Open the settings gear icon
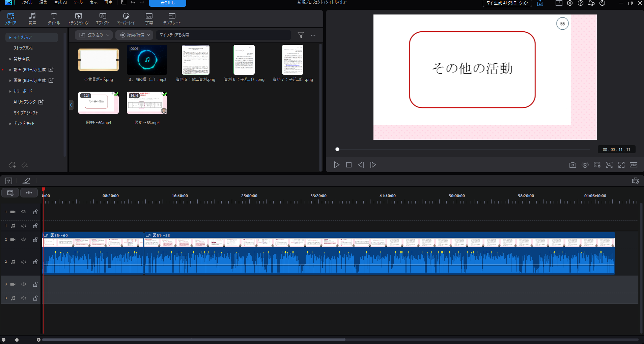644x344 pixels. (569, 3)
